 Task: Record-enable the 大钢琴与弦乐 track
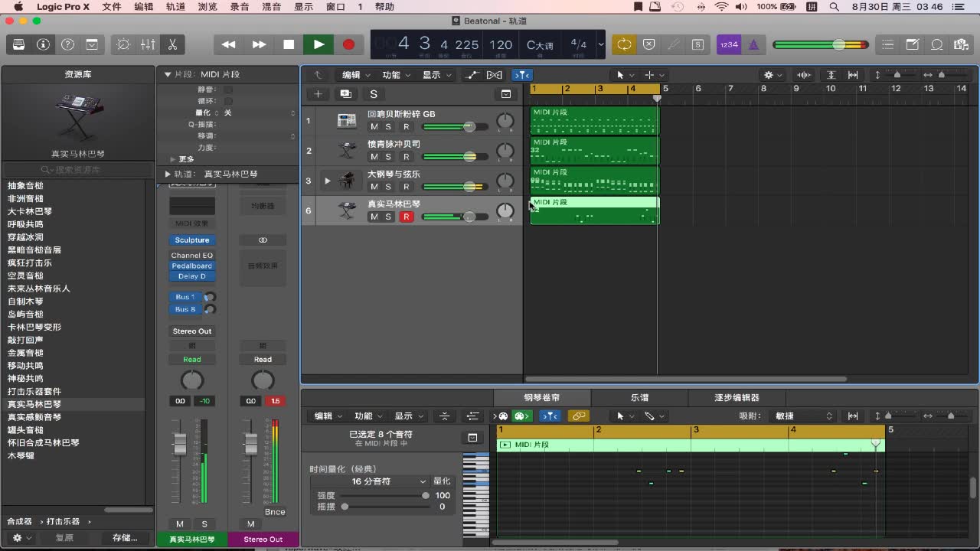(407, 187)
